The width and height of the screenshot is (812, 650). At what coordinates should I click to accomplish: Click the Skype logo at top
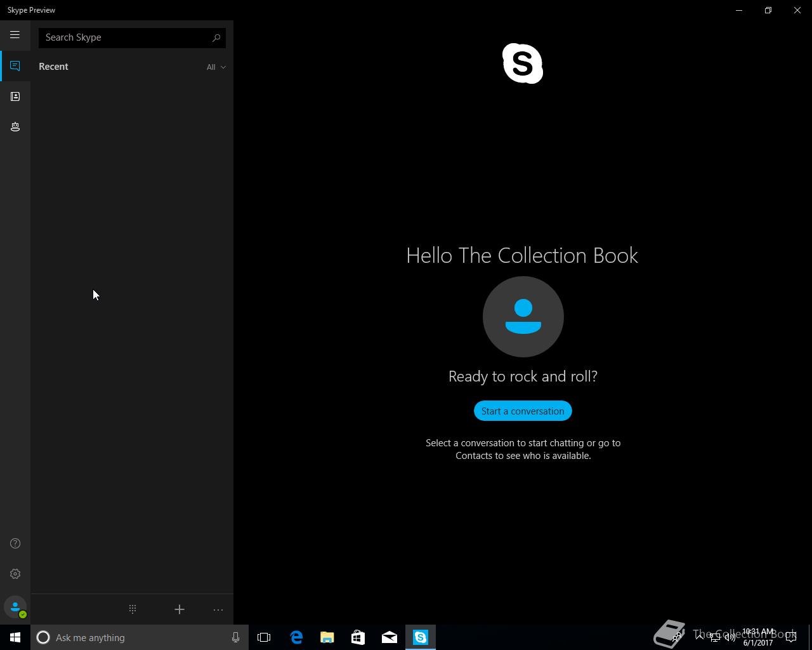tap(523, 63)
